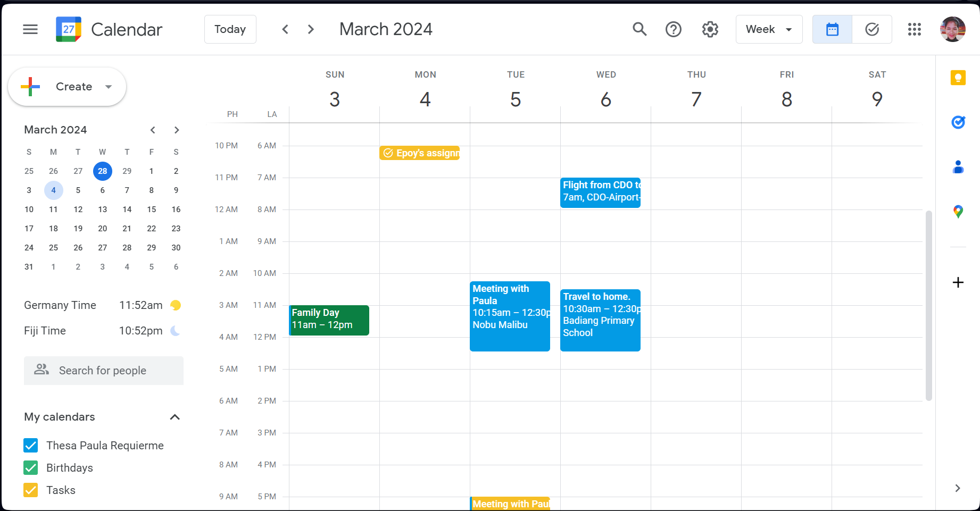Collapse the My calendars section
Viewport: 980px width, 511px height.
click(175, 417)
